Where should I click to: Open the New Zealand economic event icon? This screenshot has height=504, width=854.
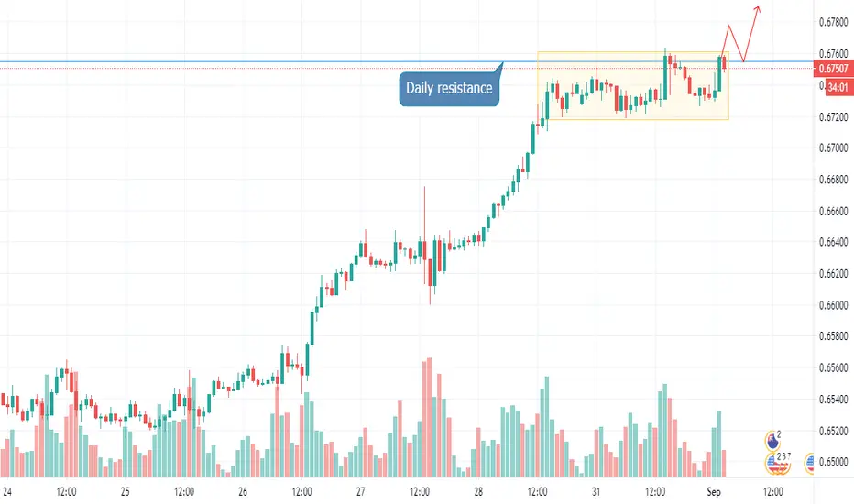pos(772,440)
